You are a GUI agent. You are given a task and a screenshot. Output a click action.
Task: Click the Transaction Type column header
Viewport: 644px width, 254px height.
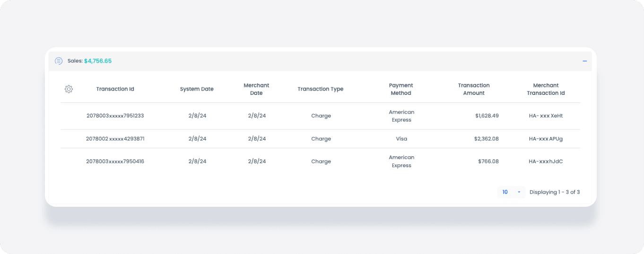[x=320, y=89]
